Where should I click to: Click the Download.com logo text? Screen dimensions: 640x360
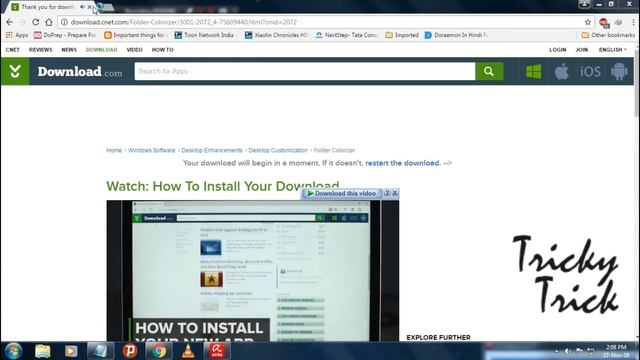coord(80,72)
